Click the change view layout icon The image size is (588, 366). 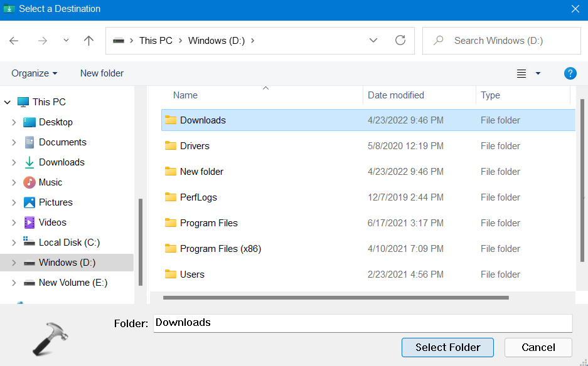point(521,74)
